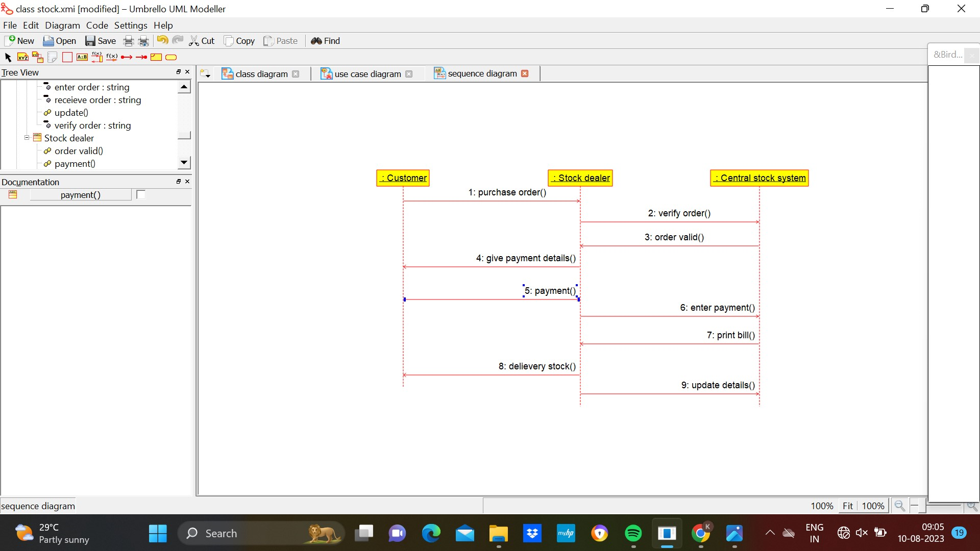Select the Object (A:B) tool

tap(82, 57)
